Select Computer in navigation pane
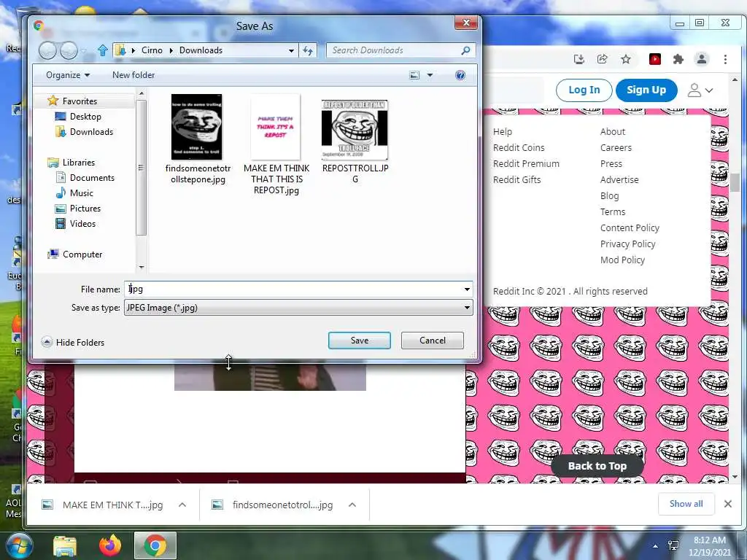The image size is (747, 560). tap(82, 254)
